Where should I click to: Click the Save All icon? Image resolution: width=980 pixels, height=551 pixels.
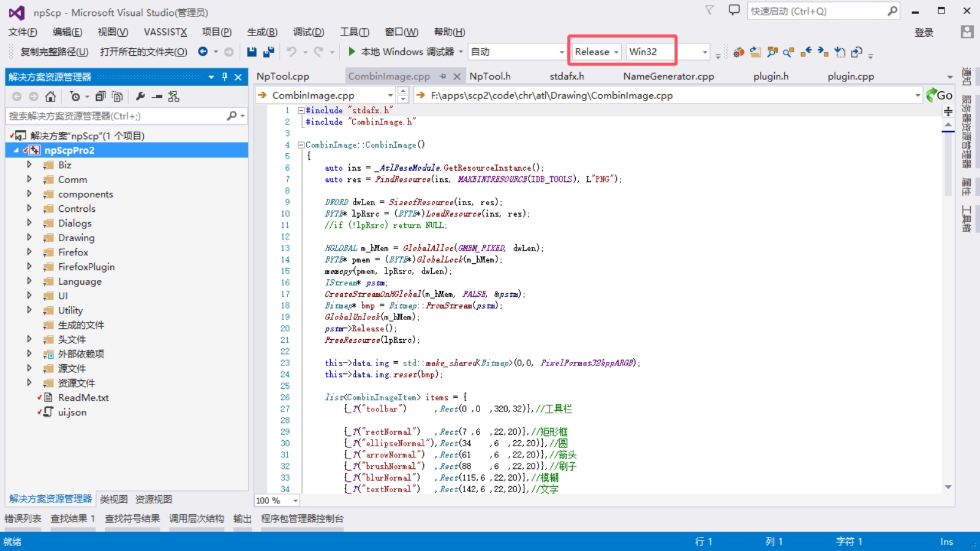click(x=268, y=52)
